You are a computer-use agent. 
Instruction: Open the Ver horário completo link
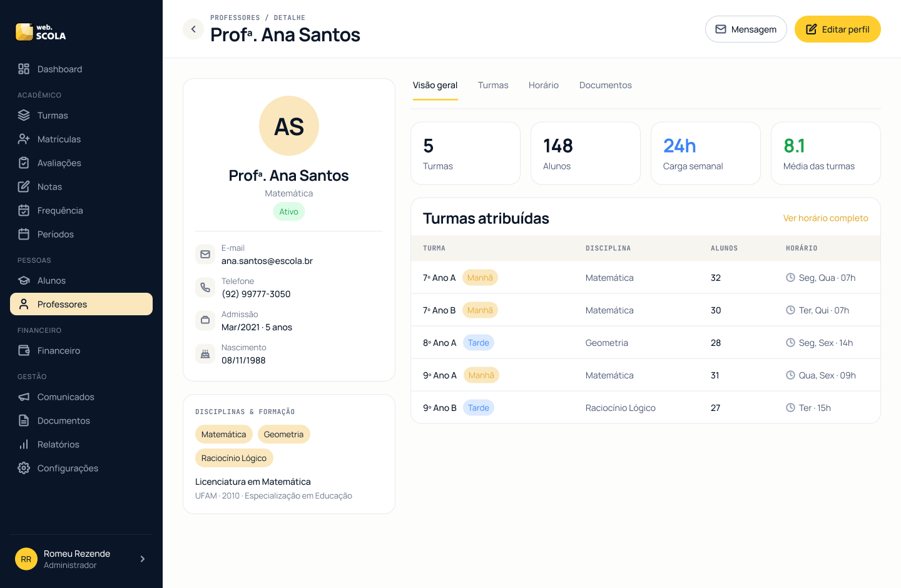[826, 218]
